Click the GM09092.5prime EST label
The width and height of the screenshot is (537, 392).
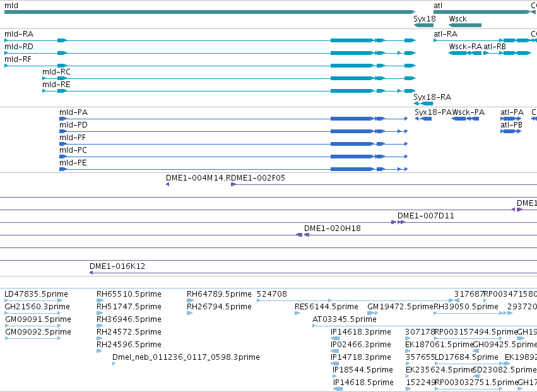(x=38, y=332)
